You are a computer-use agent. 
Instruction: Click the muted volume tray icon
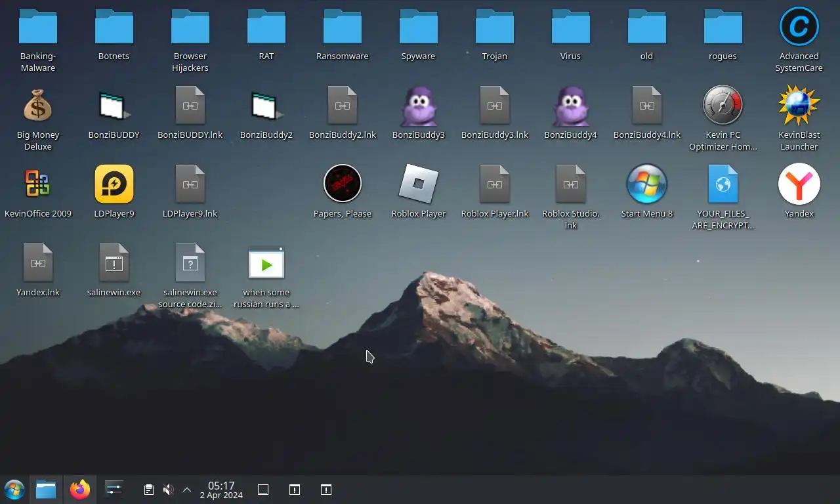click(168, 490)
